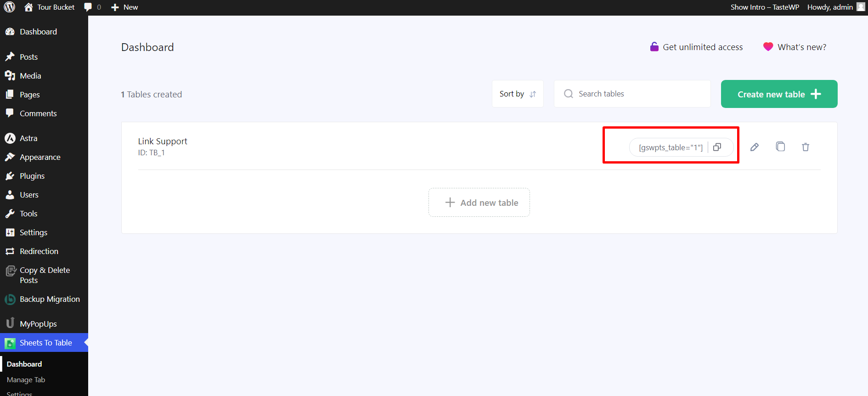The height and width of the screenshot is (396, 868).
Task: Click the Posts pin icon
Action: pos(10,57)
